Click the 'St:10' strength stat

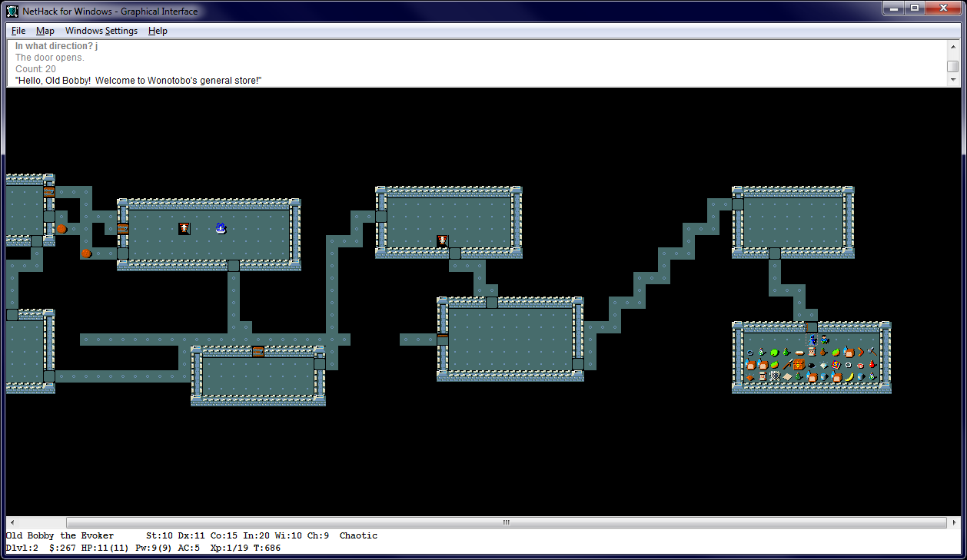pos(160,535)
